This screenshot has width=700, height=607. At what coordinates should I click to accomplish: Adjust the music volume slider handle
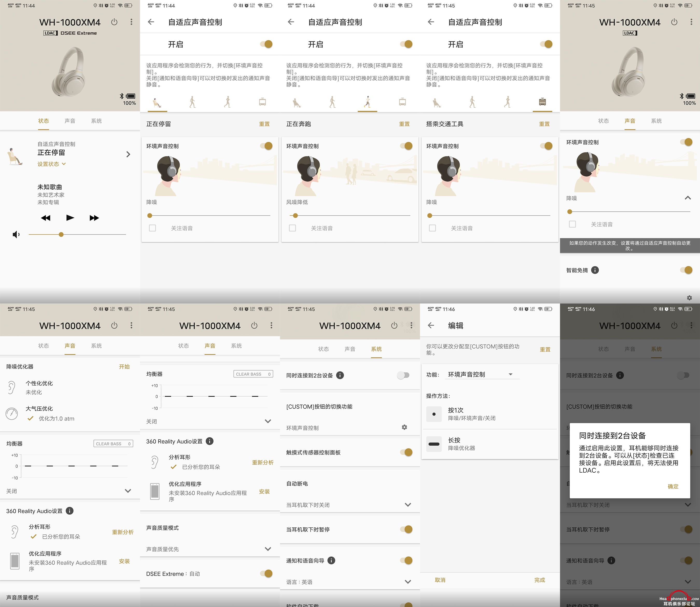(x=61, y=234)
